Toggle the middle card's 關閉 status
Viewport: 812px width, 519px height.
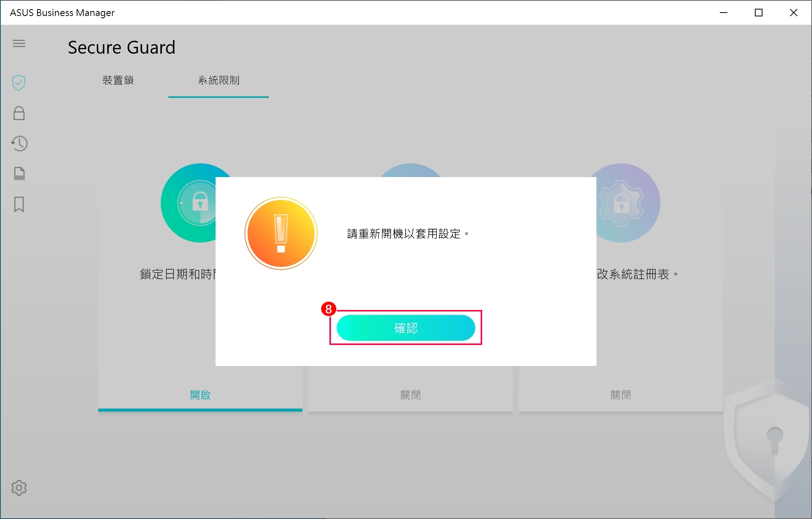(x=411, y=395)
